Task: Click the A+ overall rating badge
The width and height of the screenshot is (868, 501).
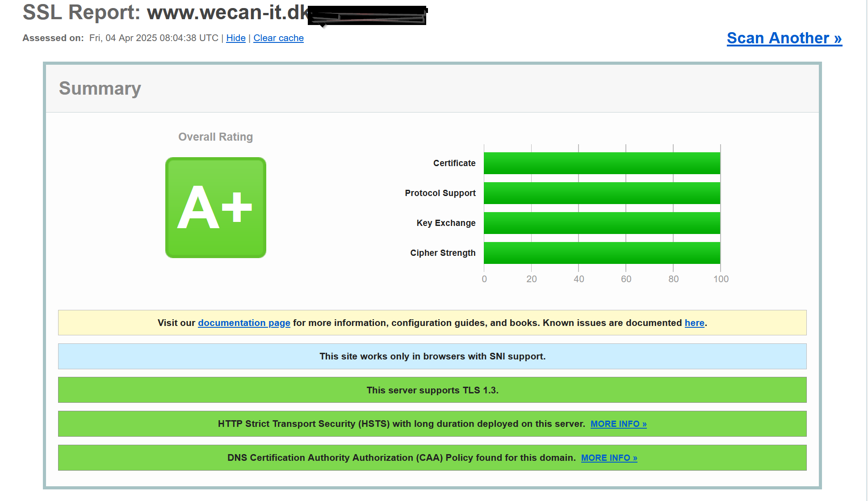Action: pos(215,208)
